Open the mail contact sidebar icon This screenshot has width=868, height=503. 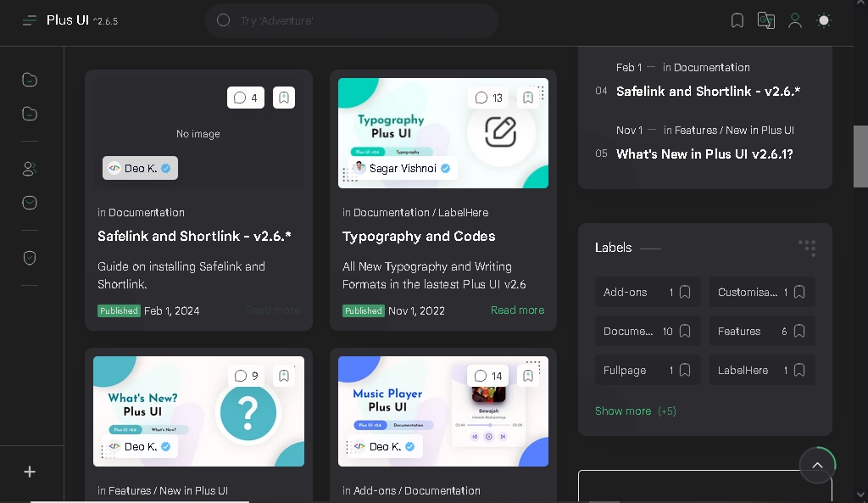(x=30, y=203)
